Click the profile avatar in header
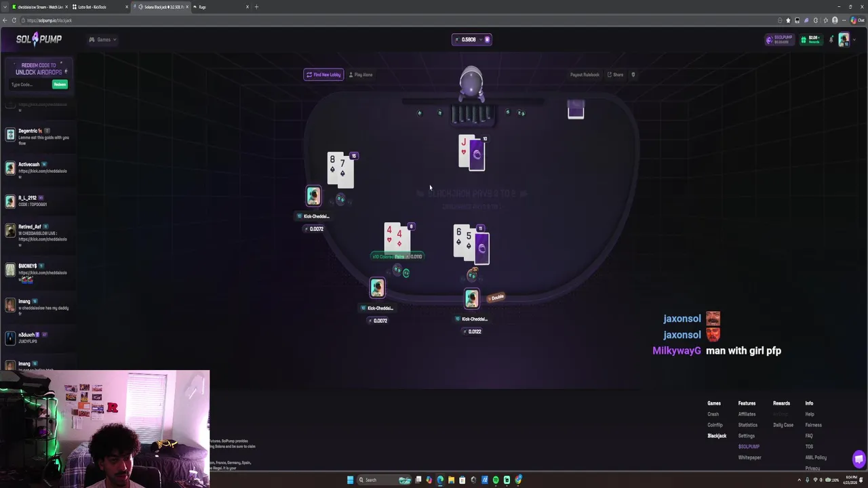Screen dimensions: 868x488 pyautogui.click(x=843, y=39)
